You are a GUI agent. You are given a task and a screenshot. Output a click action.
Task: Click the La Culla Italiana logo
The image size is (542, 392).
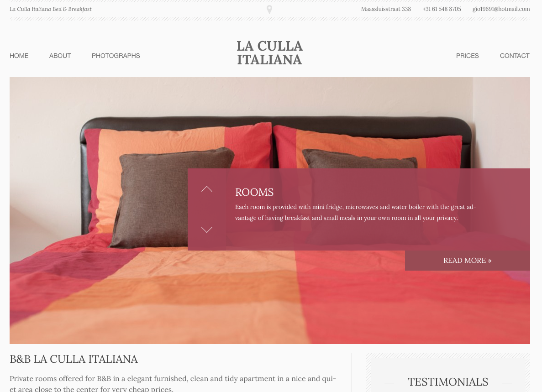pyautogui.click(x=269, y=53)
